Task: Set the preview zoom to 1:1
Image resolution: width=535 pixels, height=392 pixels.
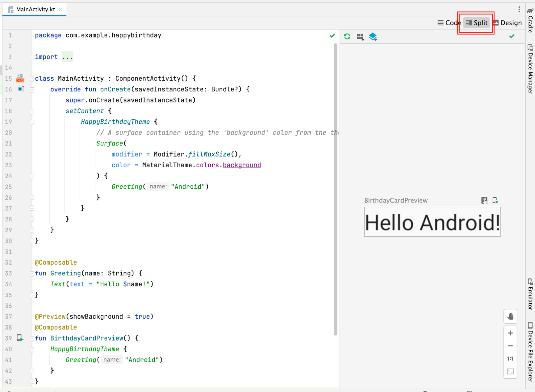Action: (x=510, y=359)
